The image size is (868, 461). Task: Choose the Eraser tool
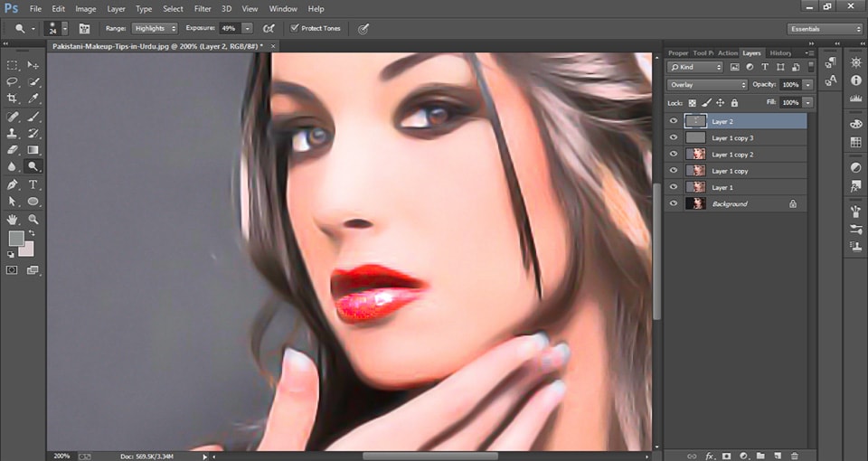click(13, 150)
